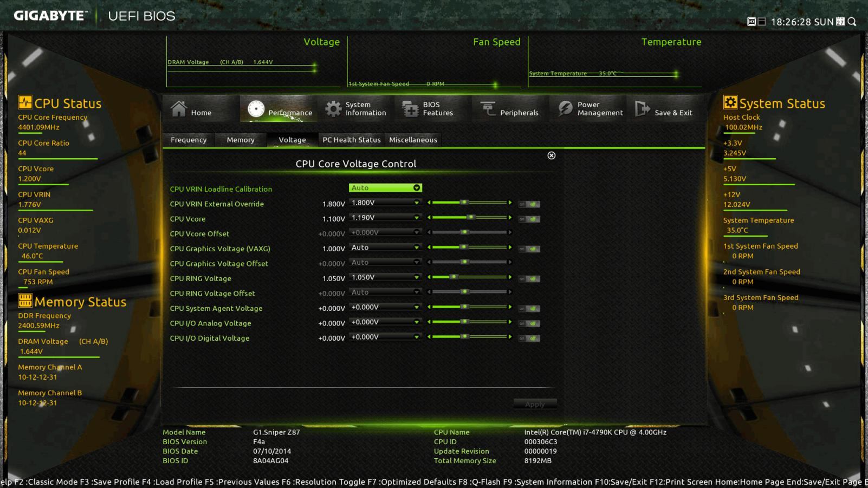The height and width of the screenshot is (488, 868).
Task: Open CPU RING Voltage 1.050V dropdown
Action: tap(385, 277)
